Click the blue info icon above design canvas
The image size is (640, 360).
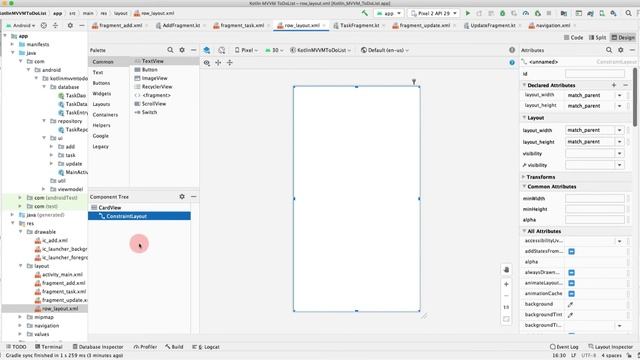click(512, 62)
